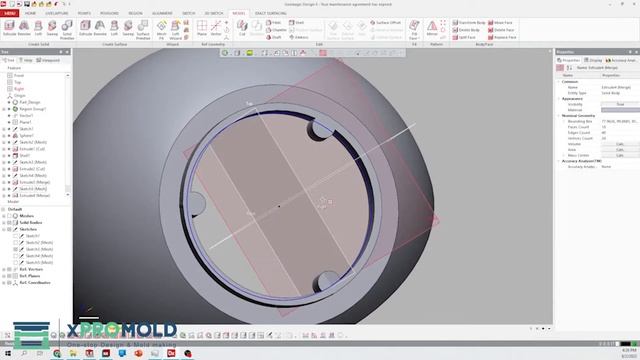Viewport: 640px width, 360px height.
Task: Open the red MENU button
Action: tap(9, 13)
